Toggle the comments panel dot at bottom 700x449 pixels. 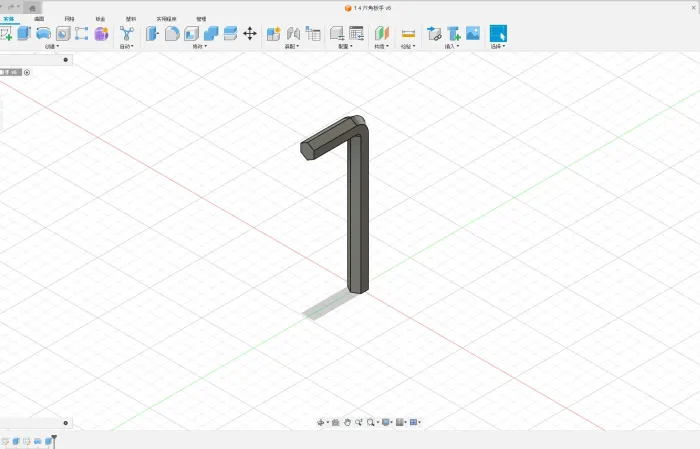point(66,423)
